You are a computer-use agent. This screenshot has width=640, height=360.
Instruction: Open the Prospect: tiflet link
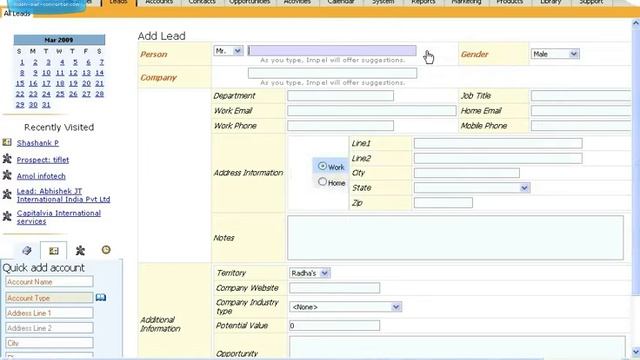click(x=43, y=160)
